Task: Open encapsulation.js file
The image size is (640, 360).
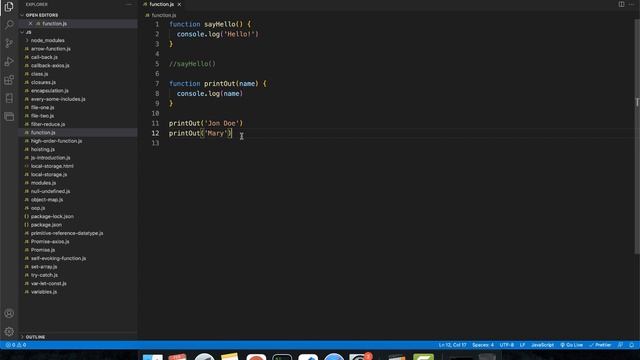Action: click(49, 91)
